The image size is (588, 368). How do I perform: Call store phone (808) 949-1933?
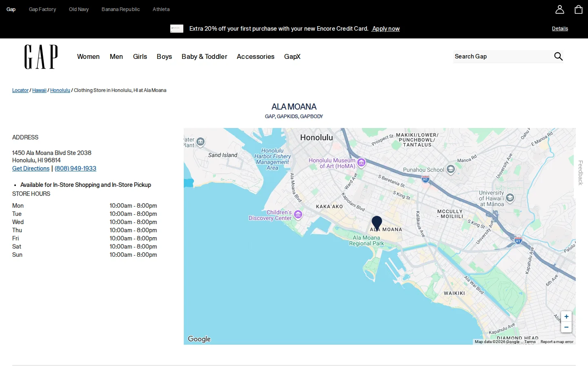pyautogui.click(x=76, y=168)
